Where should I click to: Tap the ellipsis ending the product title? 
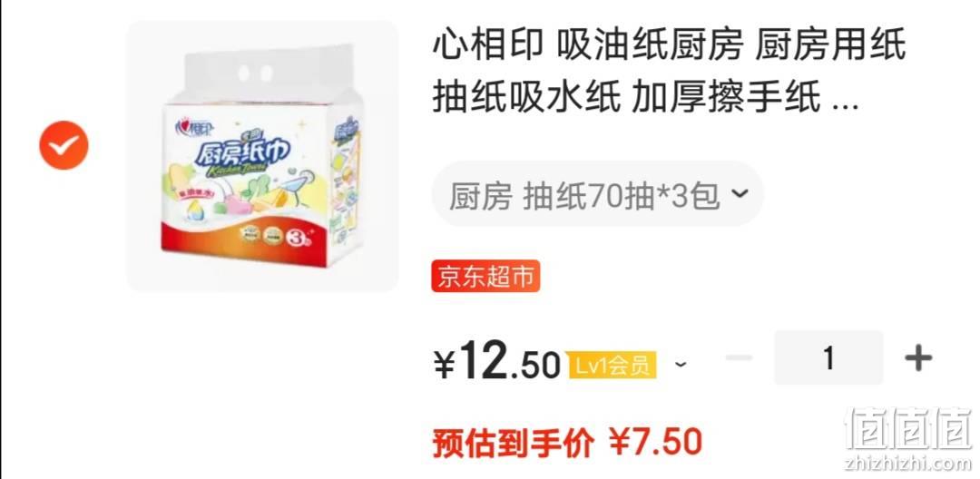[x=847, y=108]
